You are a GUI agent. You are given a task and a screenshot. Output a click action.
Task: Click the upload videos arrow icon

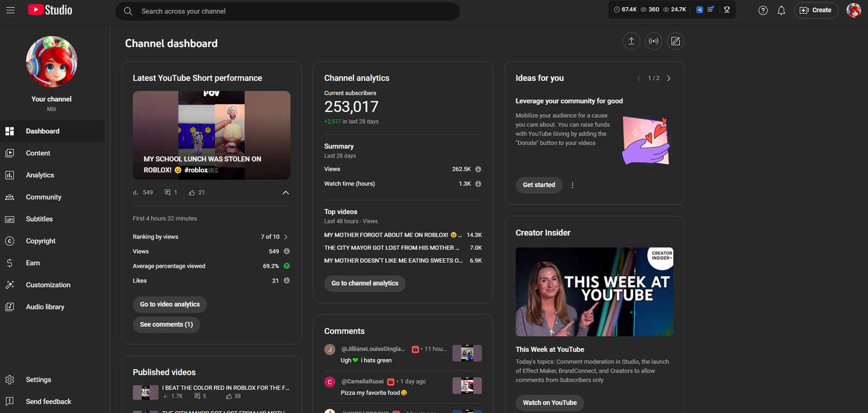coord(631,41)
